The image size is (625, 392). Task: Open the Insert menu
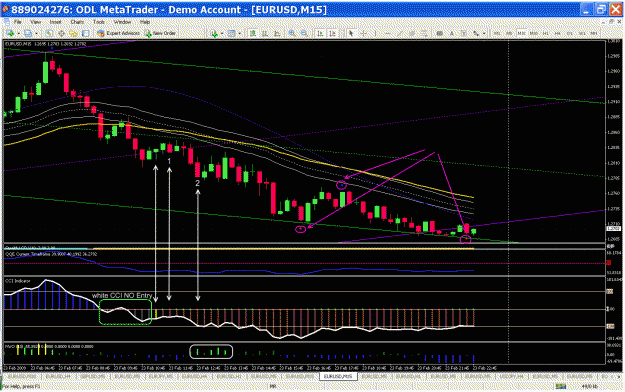tap(55, 22)
